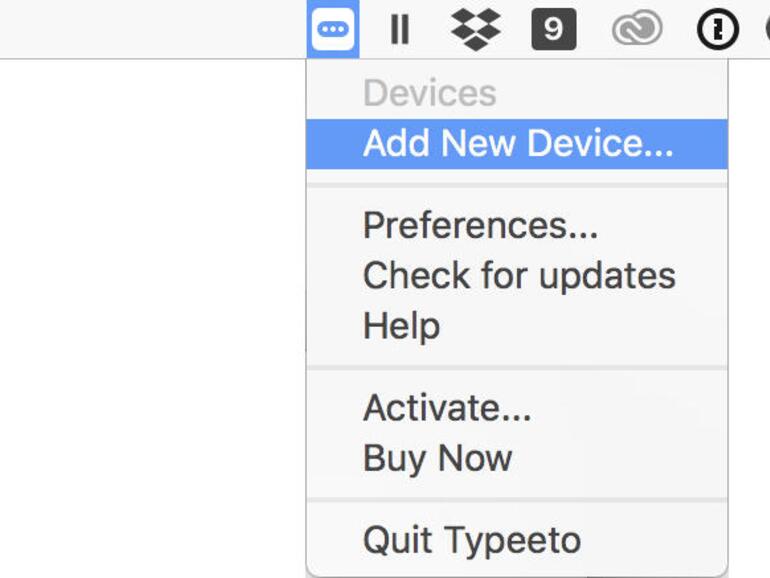Screen dimensions: 770x578
Task: Click the Typeeto menu bar icon
Action: click(x=332, y=29)
